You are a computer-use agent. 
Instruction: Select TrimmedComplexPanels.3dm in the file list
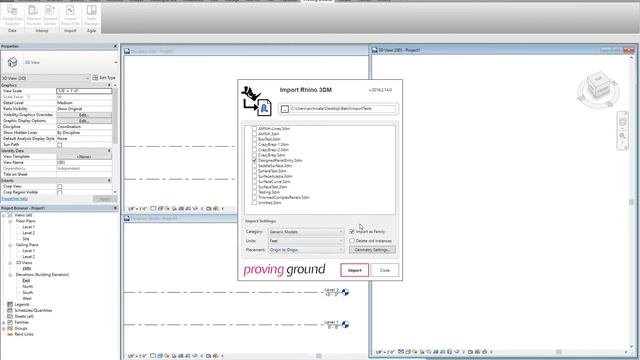[x=284, y=198]
